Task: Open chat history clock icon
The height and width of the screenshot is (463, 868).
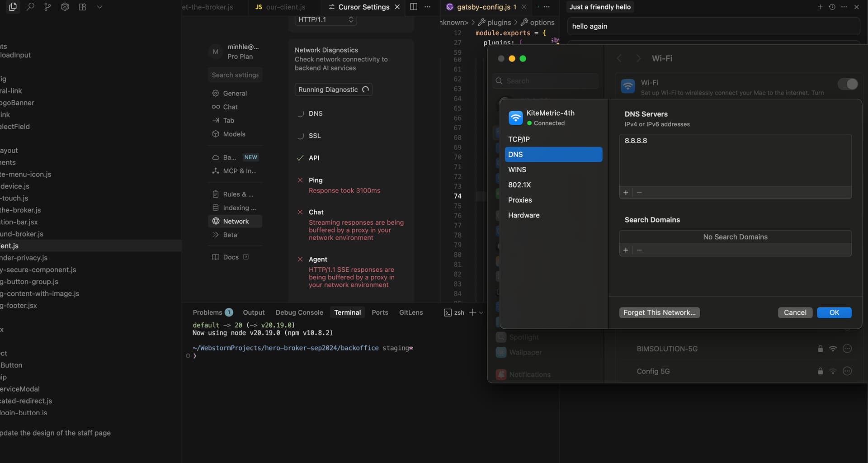Action: 832,7
